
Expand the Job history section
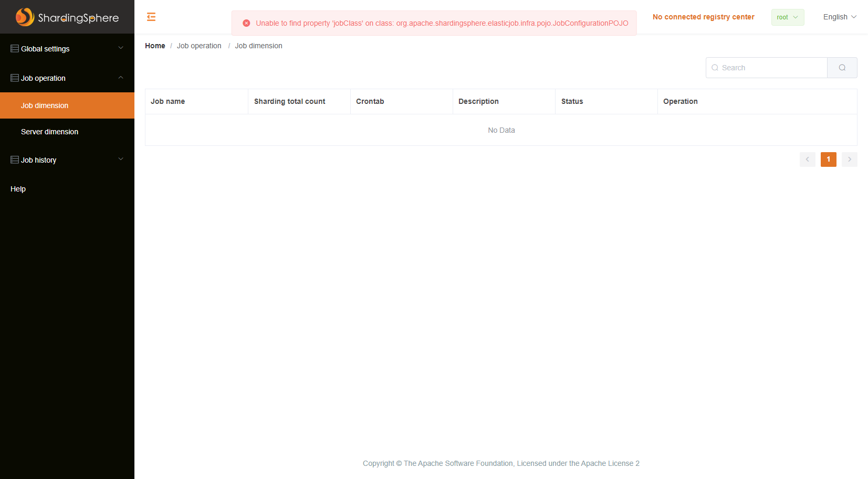pos(121,159)
